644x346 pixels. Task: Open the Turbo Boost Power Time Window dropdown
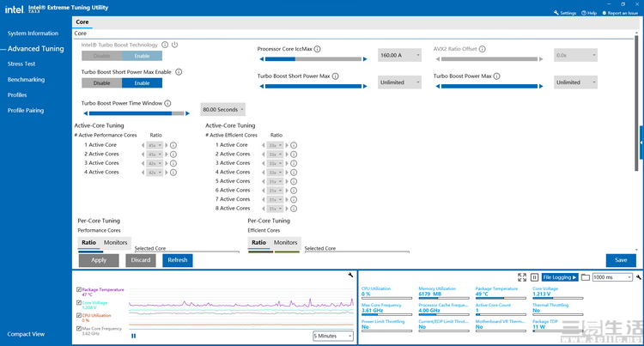(222, 110)
